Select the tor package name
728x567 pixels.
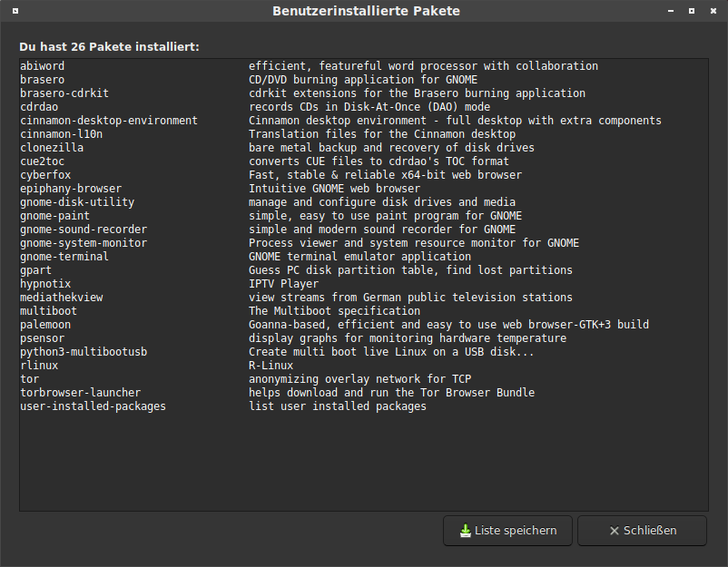[x=30, y=379]
